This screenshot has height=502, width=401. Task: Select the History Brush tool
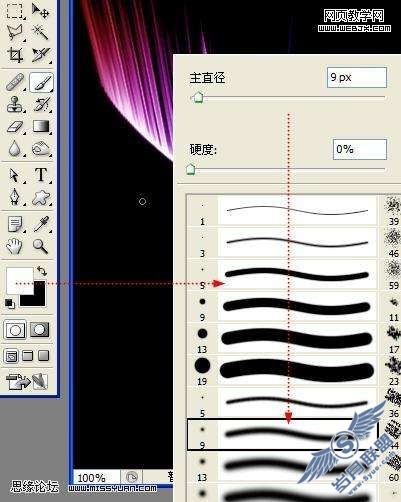[41, 104]
